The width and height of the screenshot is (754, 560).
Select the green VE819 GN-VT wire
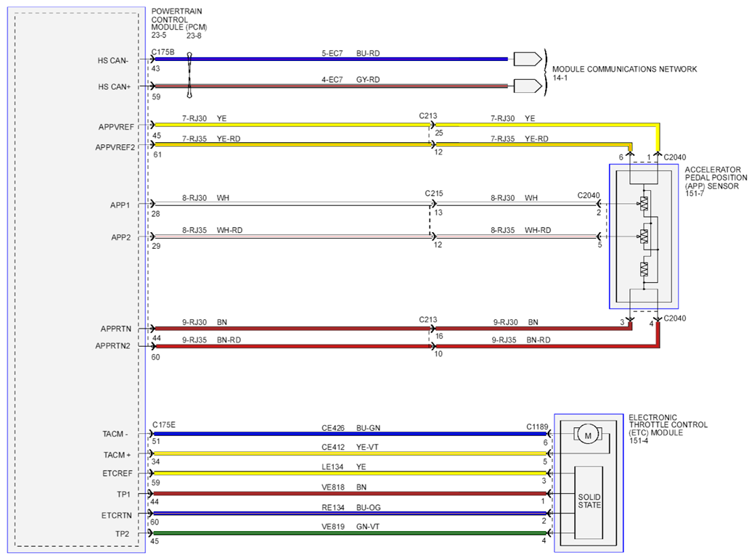[x=350, y=533]
